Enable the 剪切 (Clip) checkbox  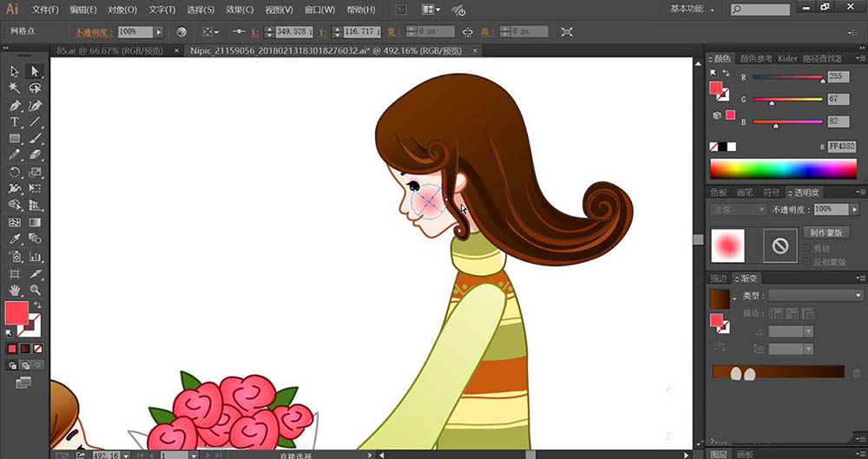tap(806, 248)
